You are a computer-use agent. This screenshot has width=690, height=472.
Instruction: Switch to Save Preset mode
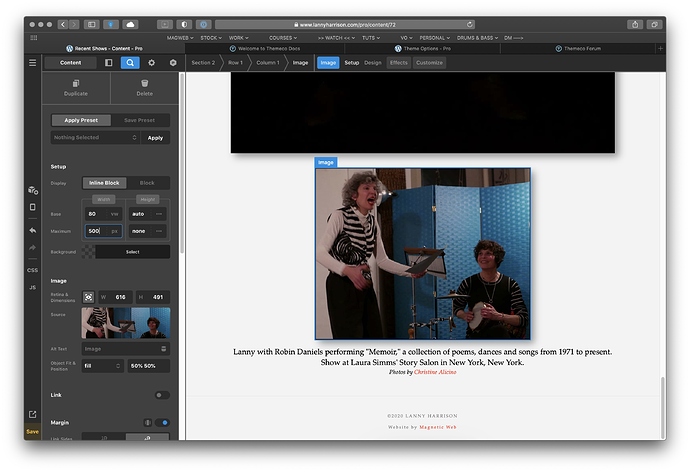click(x=139, y=120)
